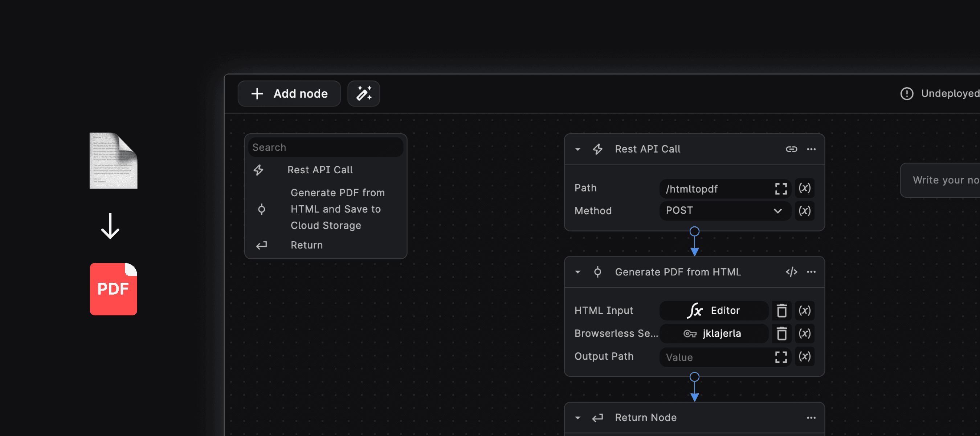Screen dimensions: 980x436
Task: Select Return in the node list
Action: [x=306, y=245]
